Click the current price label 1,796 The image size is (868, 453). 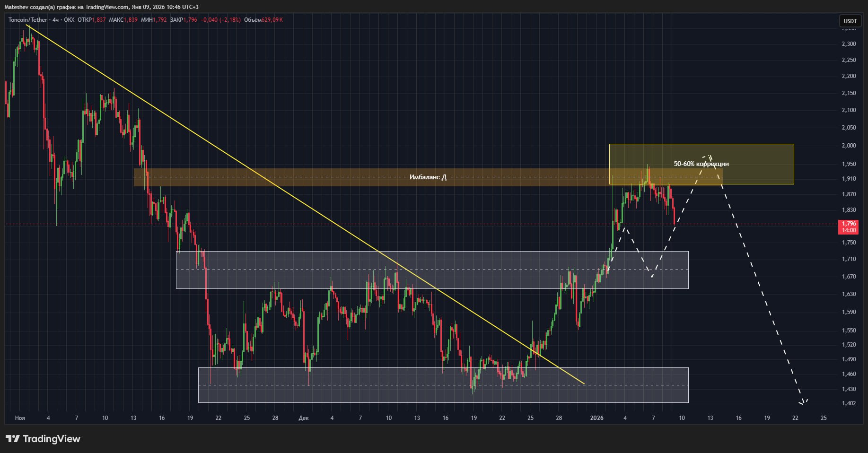pyautogui.click(x=849, y=224)
